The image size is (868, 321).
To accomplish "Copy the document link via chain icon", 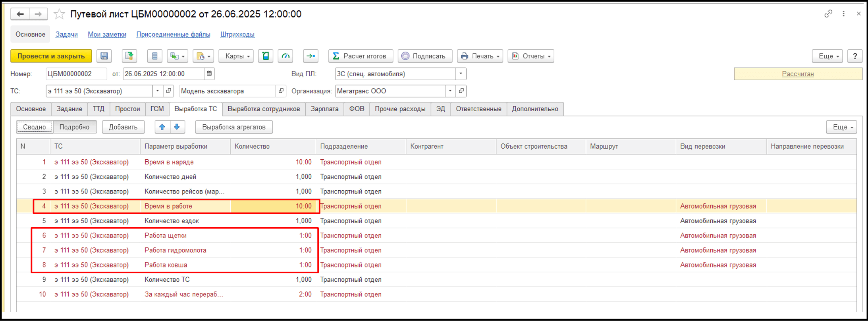I will coord(828,14).
